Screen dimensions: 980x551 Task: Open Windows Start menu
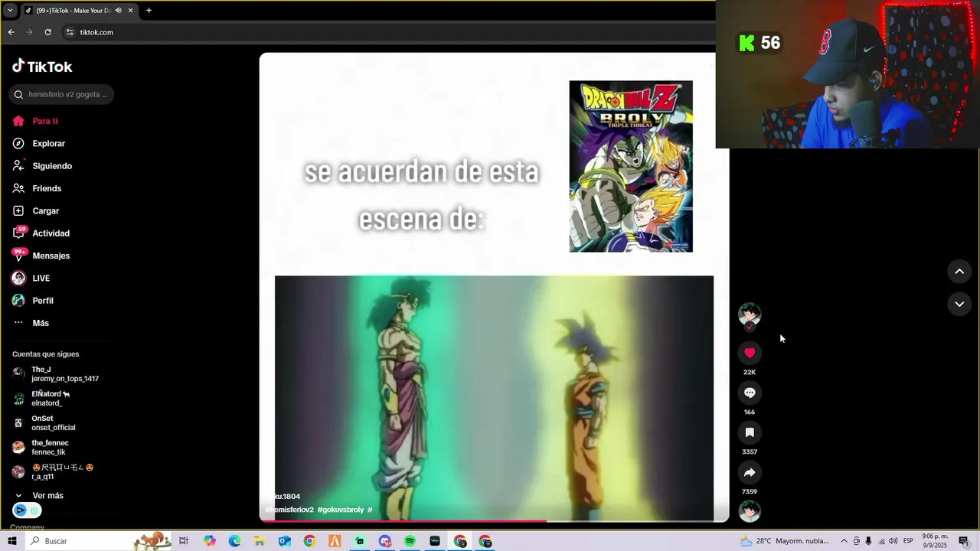[x=12, y=541]
